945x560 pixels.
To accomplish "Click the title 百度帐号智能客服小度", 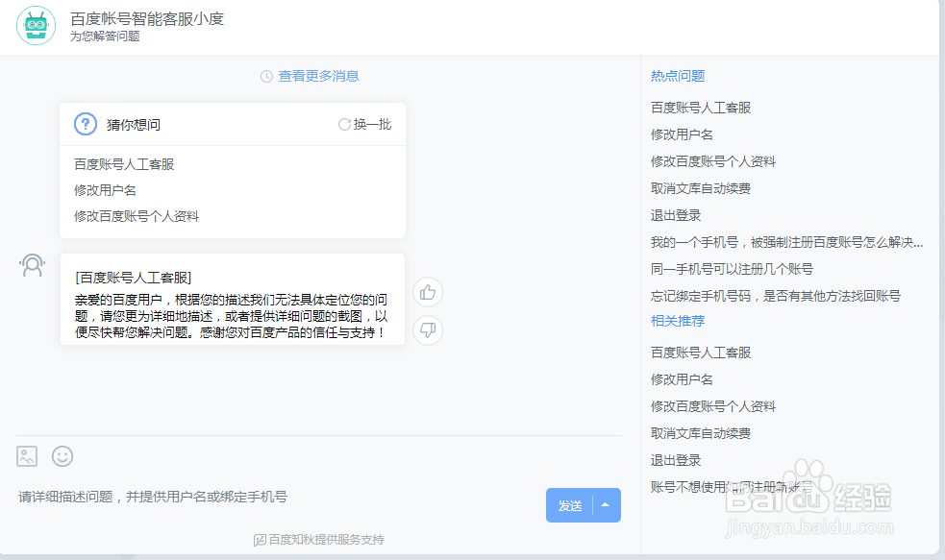I will pos(147,18).
